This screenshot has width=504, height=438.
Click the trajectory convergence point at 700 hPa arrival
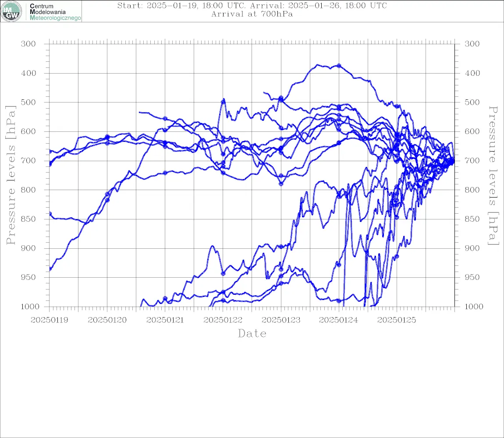click(x=453, y=161)
